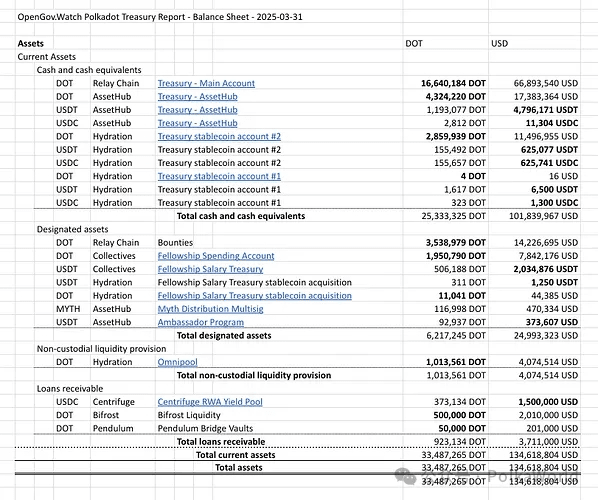Select the Current Assets cell
This screenshot has height=500, width=598.
click(47, 57)
